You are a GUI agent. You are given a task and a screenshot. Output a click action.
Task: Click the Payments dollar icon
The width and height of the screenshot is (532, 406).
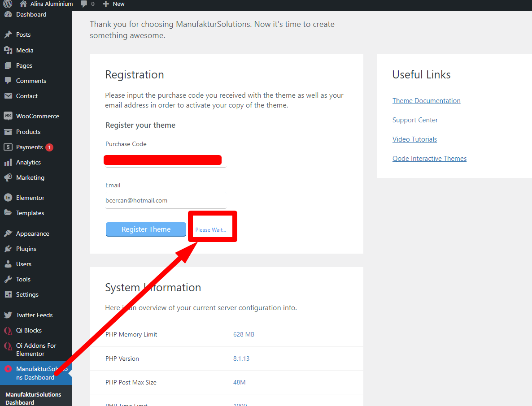(8, 147)
